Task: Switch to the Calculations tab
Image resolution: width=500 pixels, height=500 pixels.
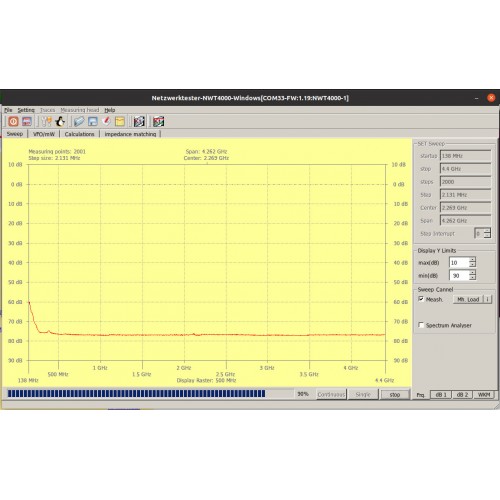Action: coord(79,134)
